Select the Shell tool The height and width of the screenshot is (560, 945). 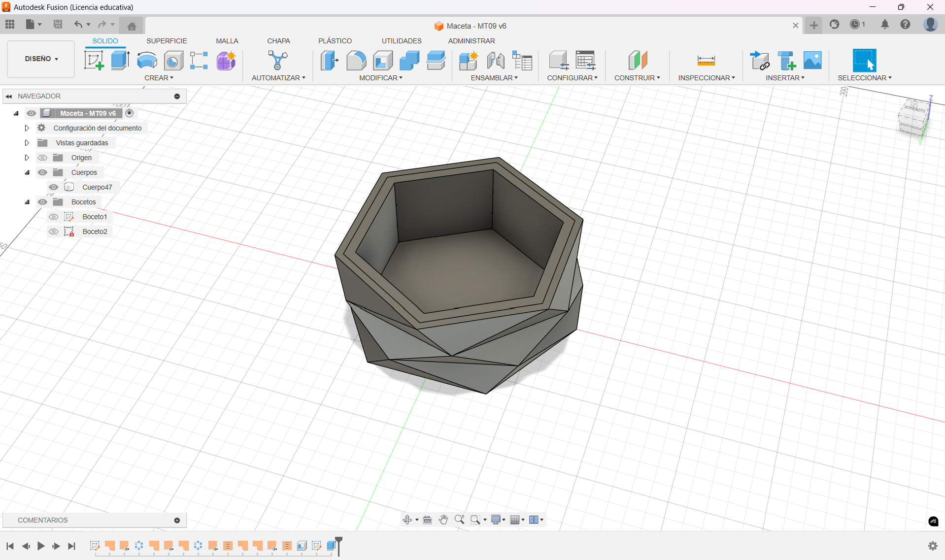[383, 61]
